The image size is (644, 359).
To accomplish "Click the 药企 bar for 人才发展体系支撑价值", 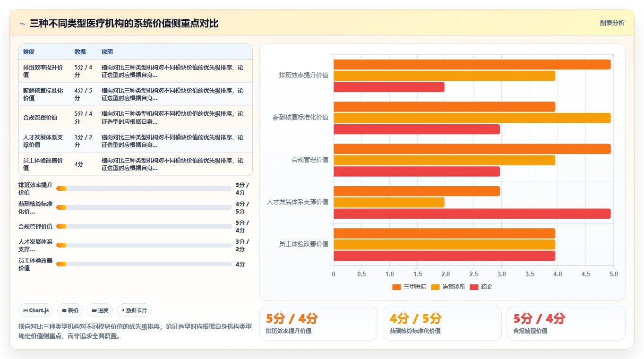I will tap(472, 214).
